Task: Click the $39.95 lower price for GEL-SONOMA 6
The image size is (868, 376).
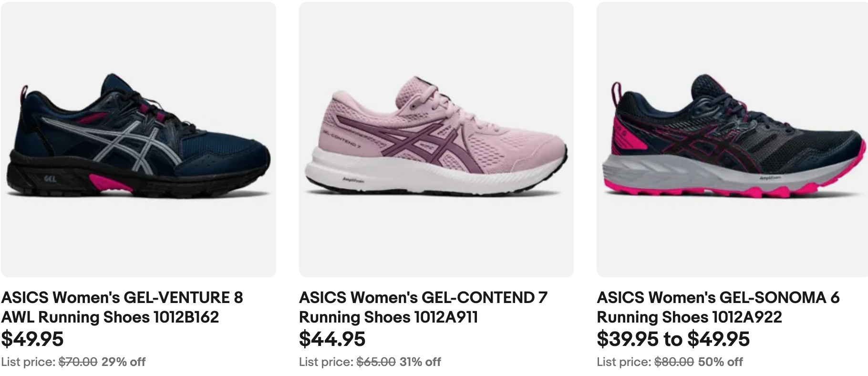Action: coord(627,339)
